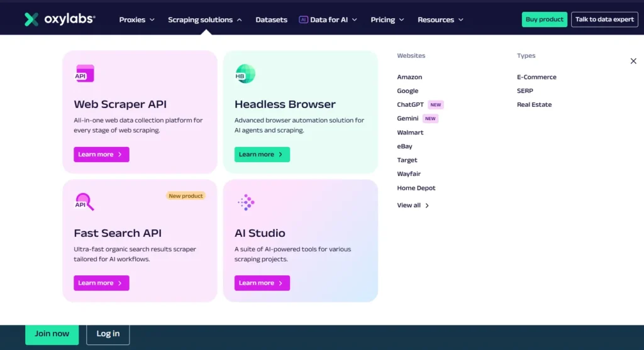Viewport: 644px width, 350px height.
Task: Click the Join now button
Action: (x=52, y=334)
